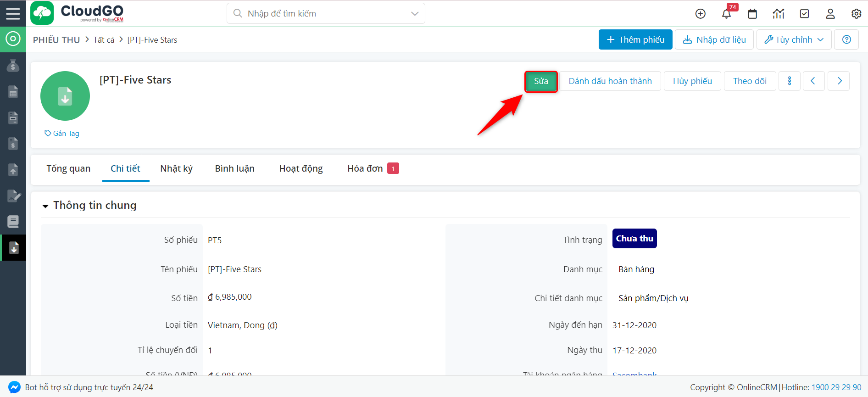Open the Hóa đơn tab
868x397 pixels.
click(365, 168)
